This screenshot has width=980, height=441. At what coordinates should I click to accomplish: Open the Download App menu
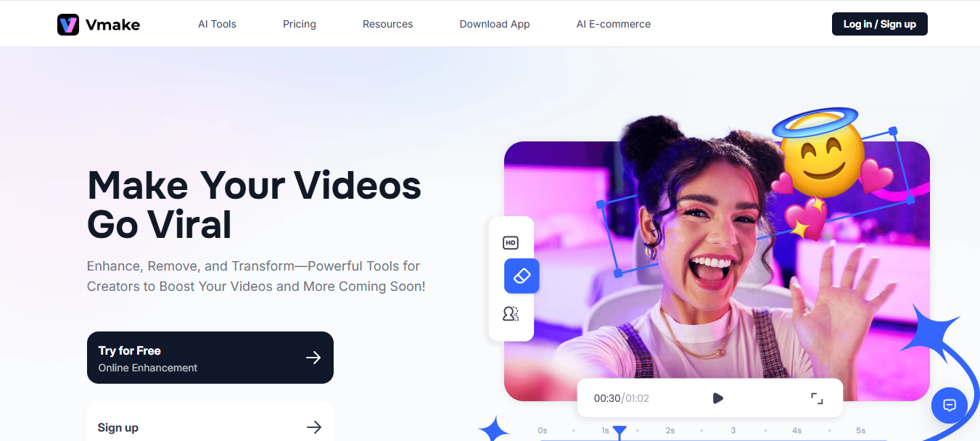click(x=495, y=24)
